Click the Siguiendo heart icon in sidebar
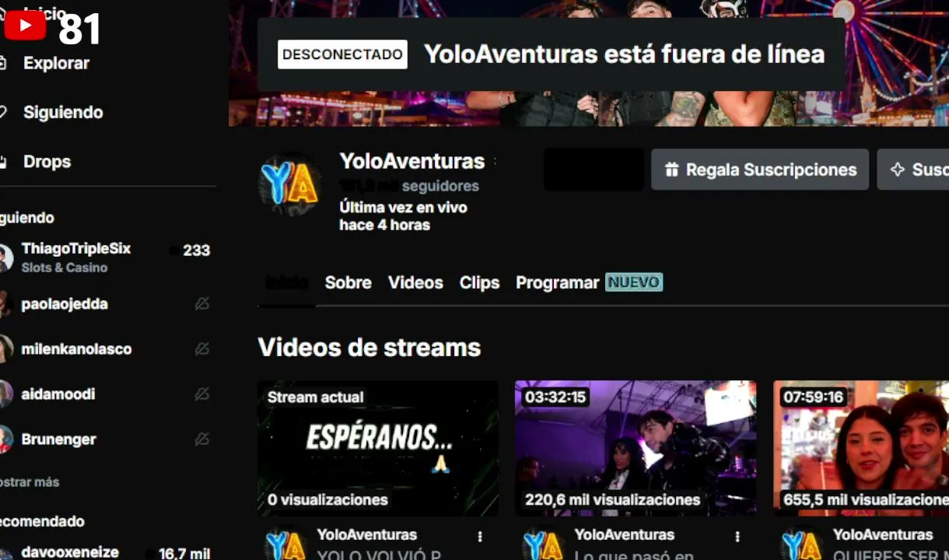 (3, 113)
